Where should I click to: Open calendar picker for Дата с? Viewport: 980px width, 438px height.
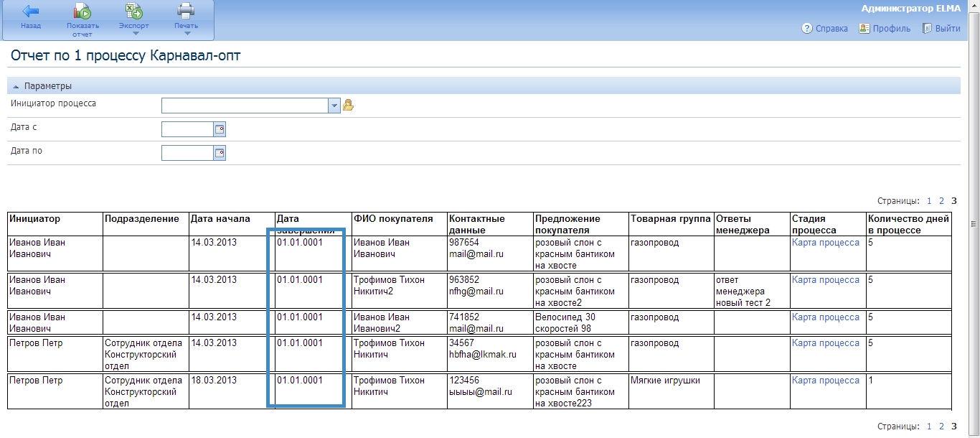(220, 129)
